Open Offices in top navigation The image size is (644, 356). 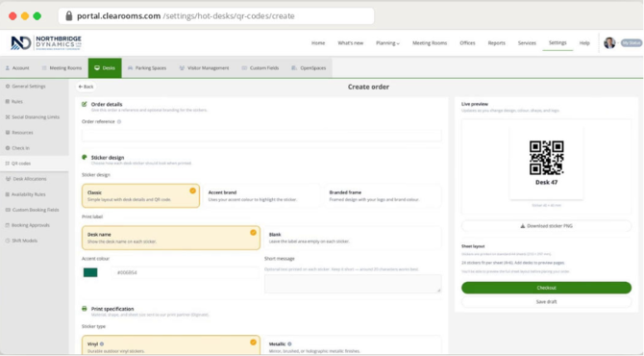[x=467, y=42]
